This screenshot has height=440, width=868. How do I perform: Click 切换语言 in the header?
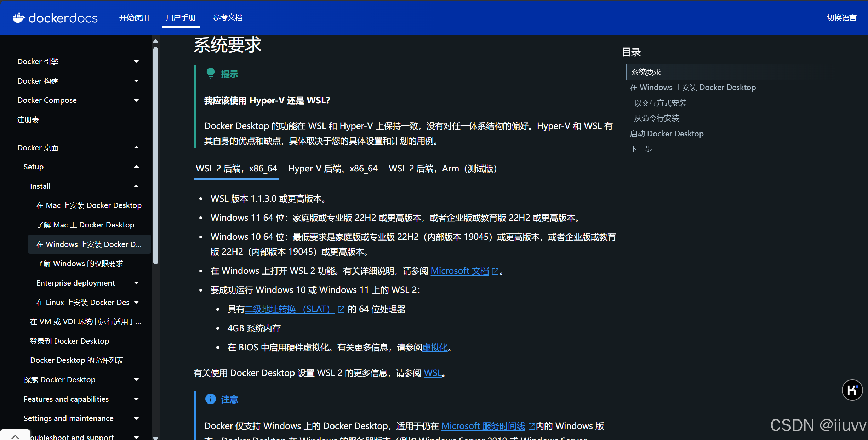click(841, 18)
